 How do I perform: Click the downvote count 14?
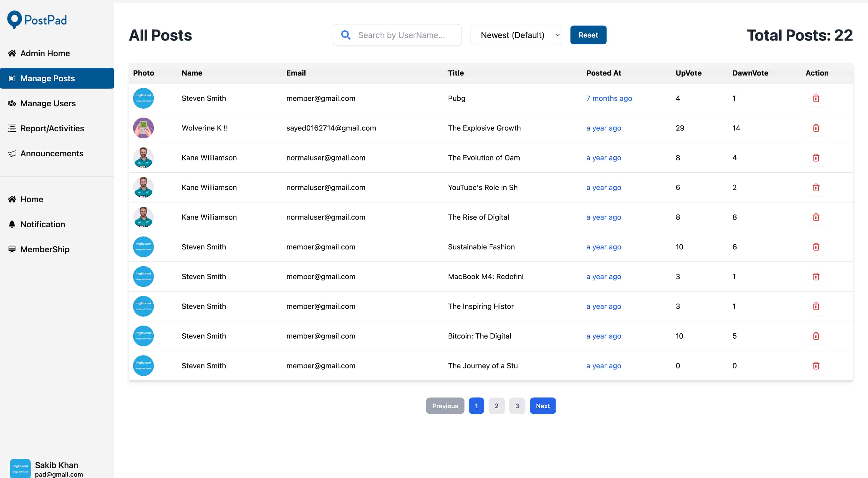(736, 128)
